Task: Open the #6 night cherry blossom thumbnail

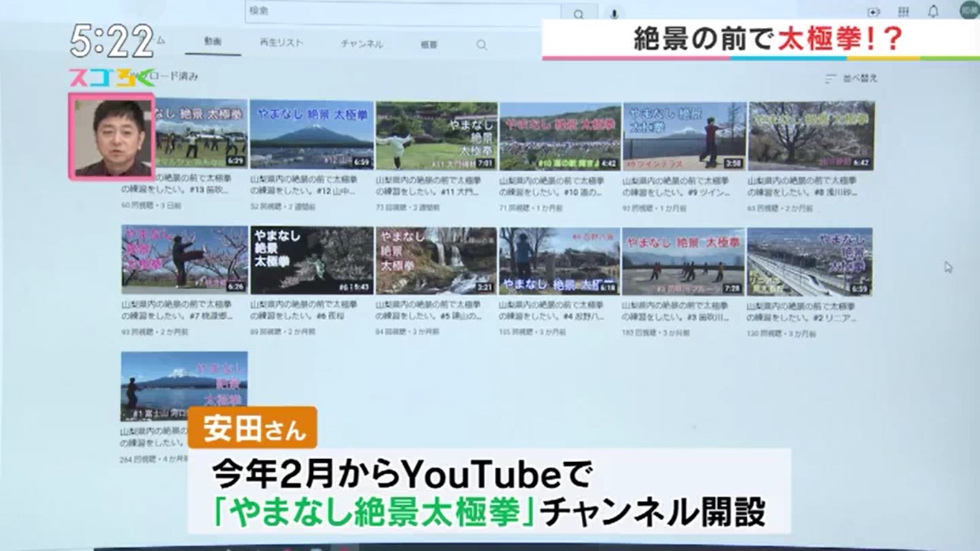Action: pos(311,260)
